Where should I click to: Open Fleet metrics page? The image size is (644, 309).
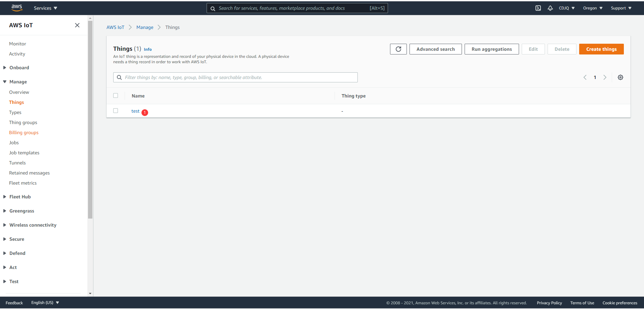23,183
